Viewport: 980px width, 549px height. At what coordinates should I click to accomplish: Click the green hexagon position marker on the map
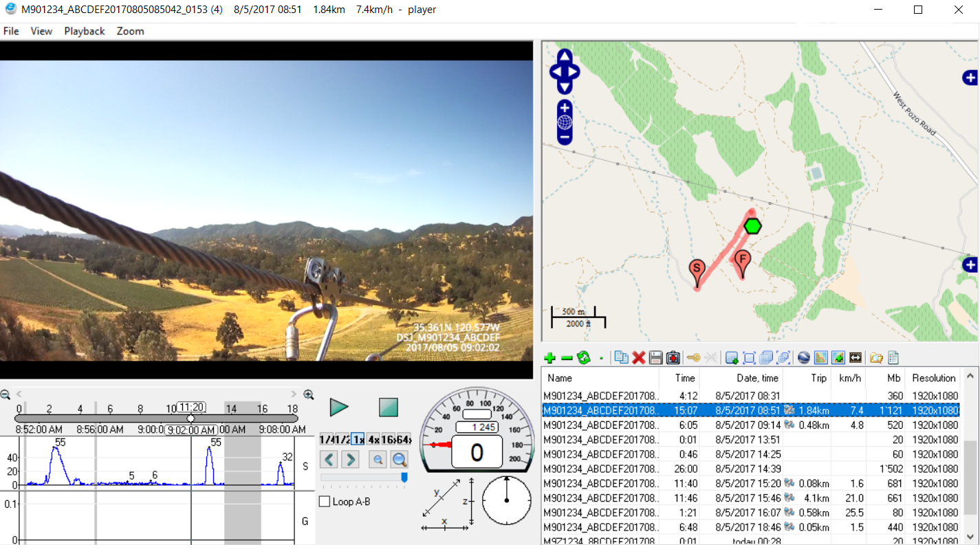753,225
